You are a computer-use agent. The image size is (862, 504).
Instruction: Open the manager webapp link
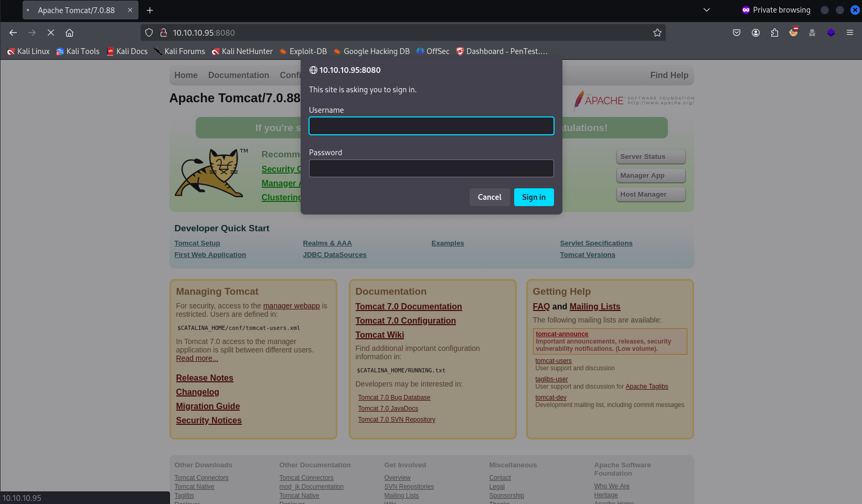tap(291, 306)
